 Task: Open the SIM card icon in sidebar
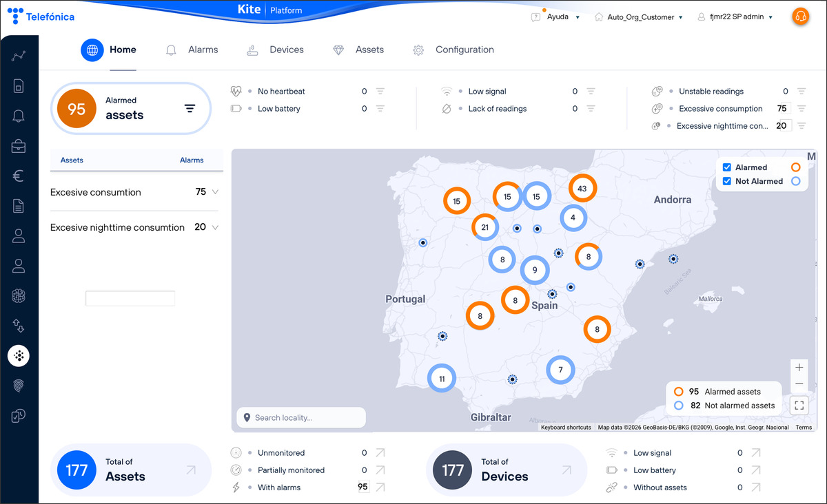click(x=19, y=85)
